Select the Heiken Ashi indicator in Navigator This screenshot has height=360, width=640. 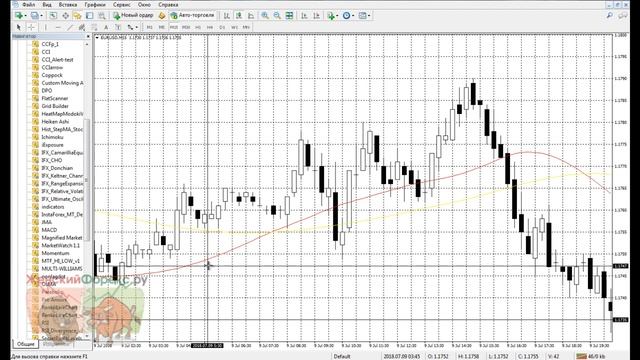click(55, 122)
